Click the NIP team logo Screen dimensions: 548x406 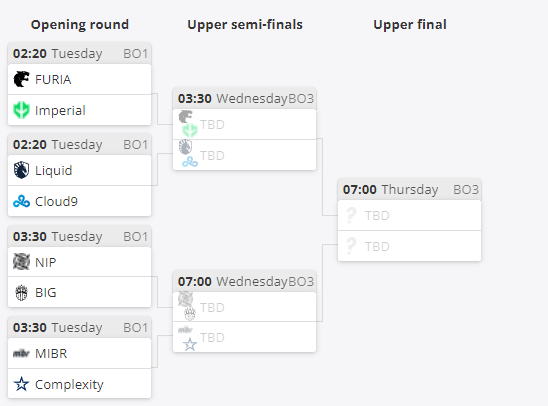21,262
